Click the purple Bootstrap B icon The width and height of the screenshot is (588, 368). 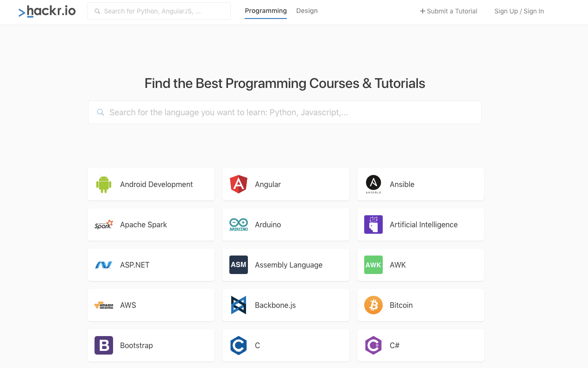point(104,345)
